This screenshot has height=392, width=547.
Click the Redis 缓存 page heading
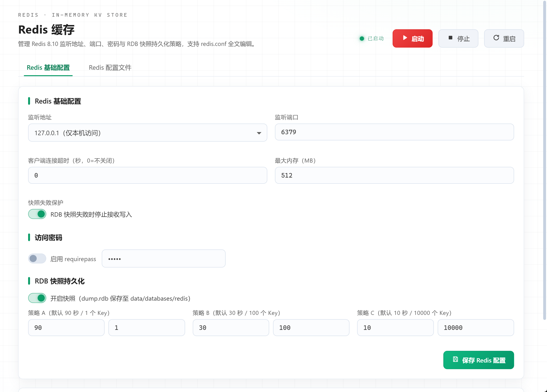pyautogui.click(x=46, y=30)
